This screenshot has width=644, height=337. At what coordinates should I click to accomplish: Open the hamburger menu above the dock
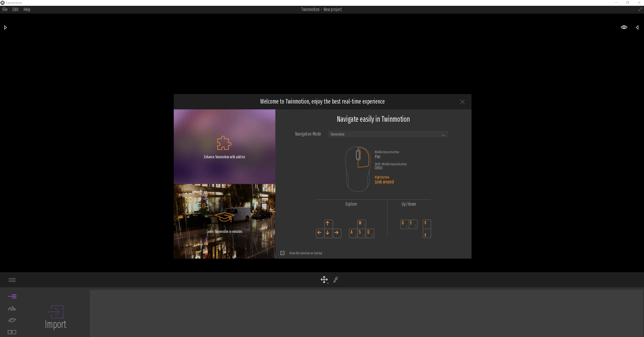tap(12, 280)
